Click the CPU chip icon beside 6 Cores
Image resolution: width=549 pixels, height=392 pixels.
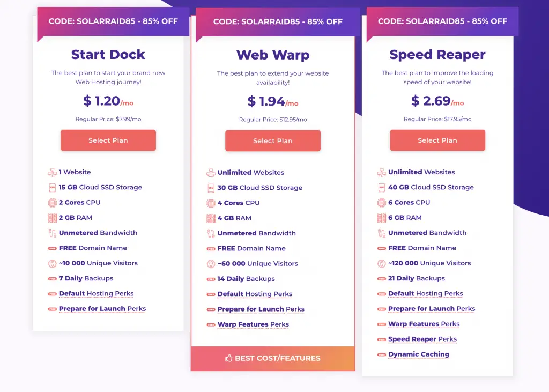click(381, 203)
